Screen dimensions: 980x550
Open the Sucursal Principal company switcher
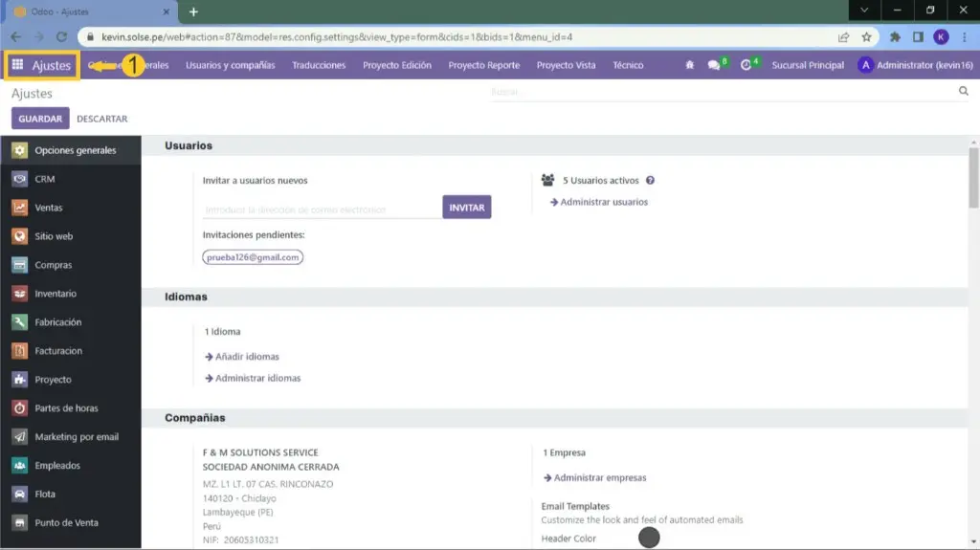pyautogui.click(x=808, y=65)
